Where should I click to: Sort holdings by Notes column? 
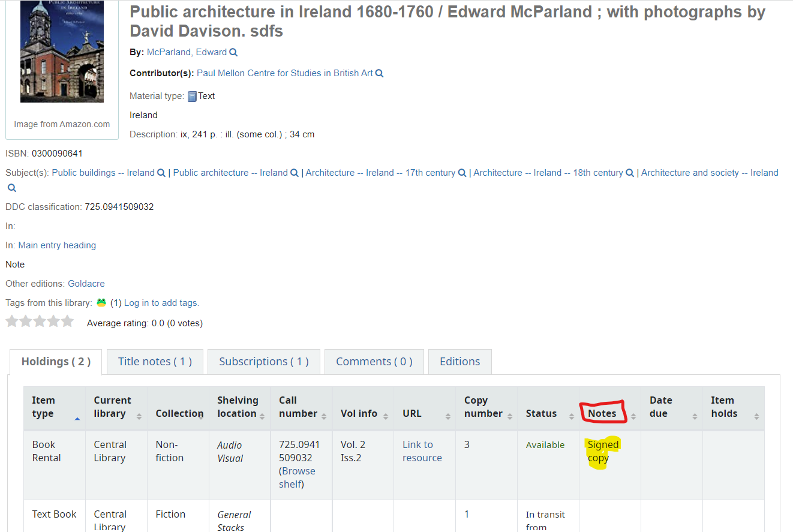point(610,407)
